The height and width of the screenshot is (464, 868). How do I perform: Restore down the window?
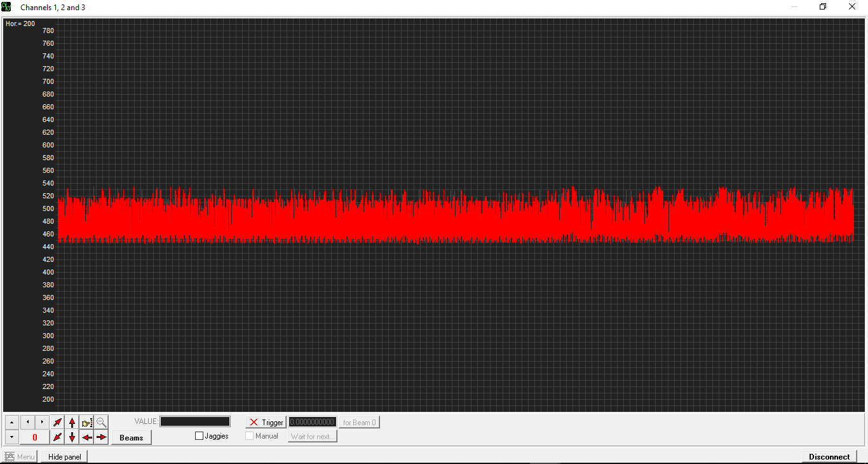pos(823,7)
